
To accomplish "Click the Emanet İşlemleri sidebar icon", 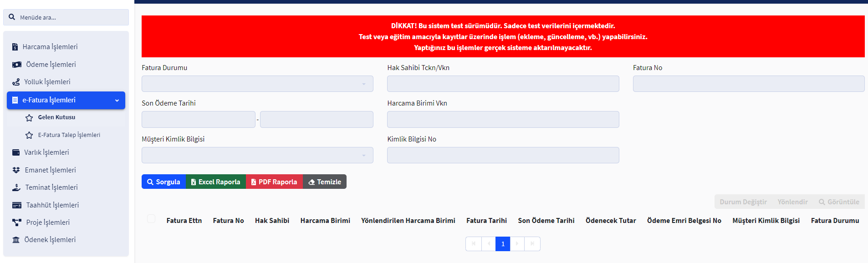I will tap(16, 170).
